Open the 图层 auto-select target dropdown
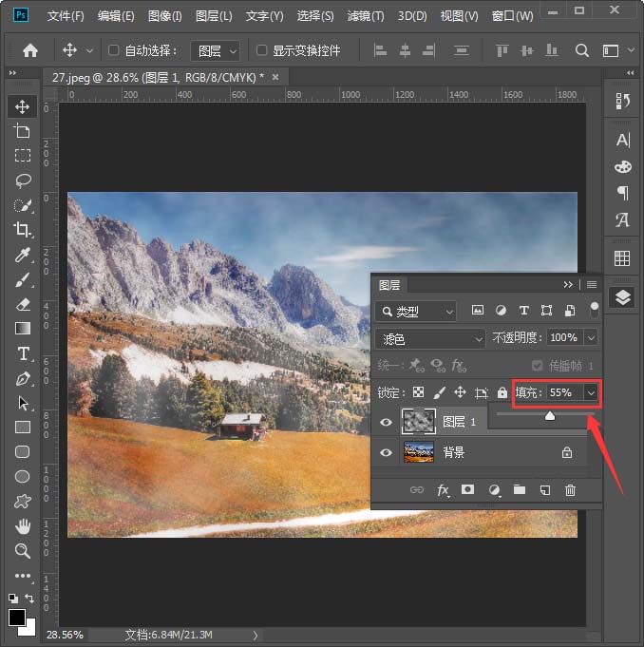 pyautogui.click(x=216, y=51)
